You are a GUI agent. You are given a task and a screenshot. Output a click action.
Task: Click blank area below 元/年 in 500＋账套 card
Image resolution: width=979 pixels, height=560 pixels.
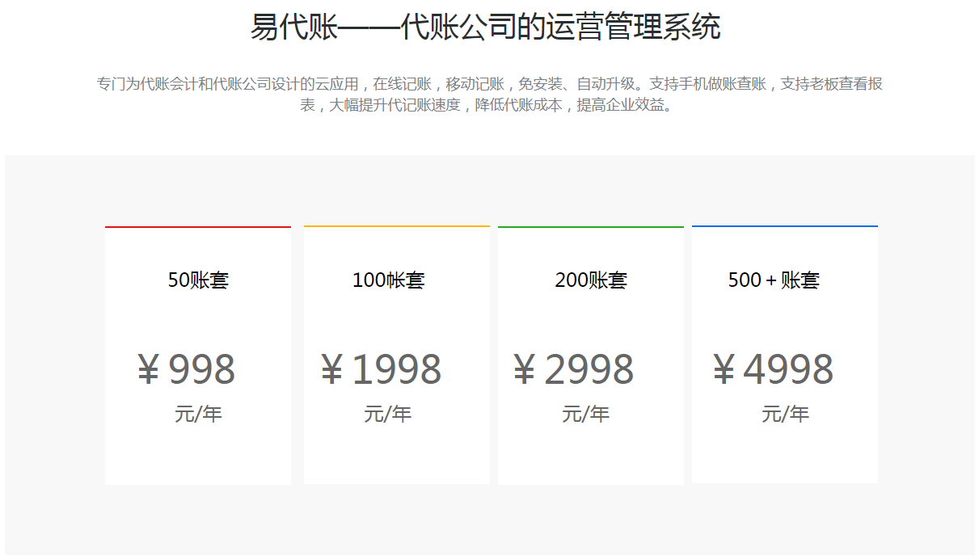[x=785, y=457]
